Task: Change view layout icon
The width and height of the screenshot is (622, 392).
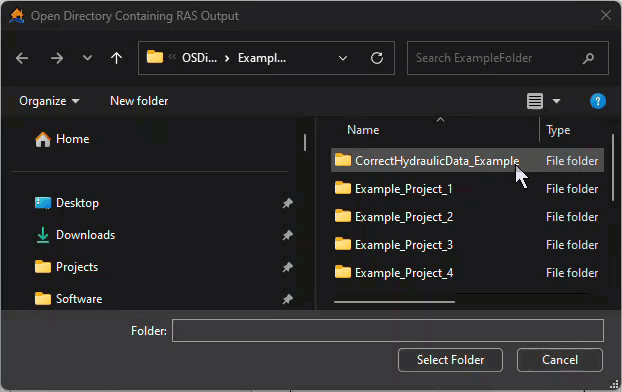Action: (535, 101)
